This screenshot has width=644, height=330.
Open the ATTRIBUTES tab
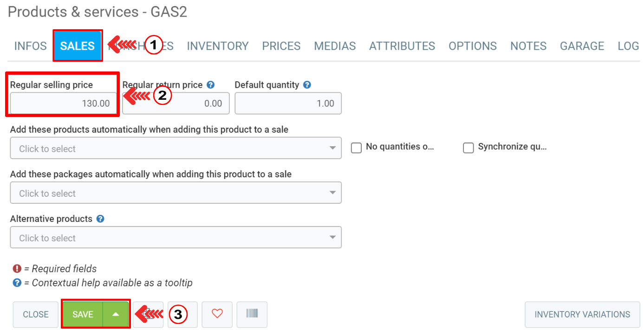402,46
